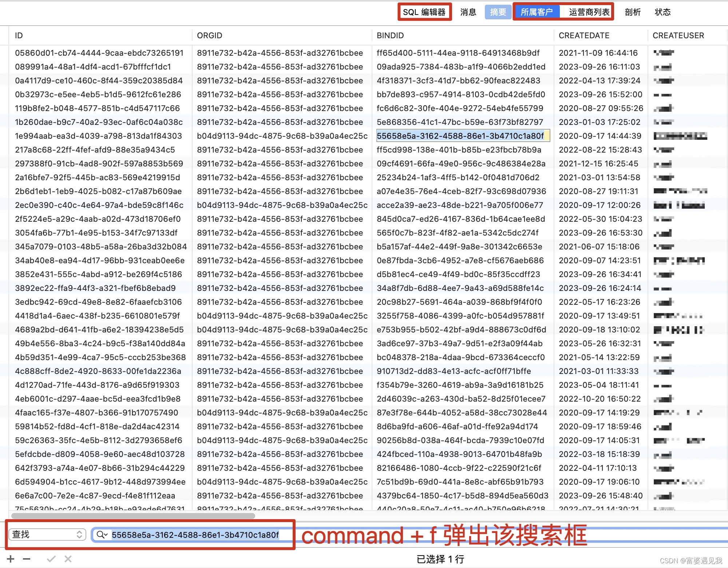
Task: Switch to the 剖析 tab
Action: point(633,12)
